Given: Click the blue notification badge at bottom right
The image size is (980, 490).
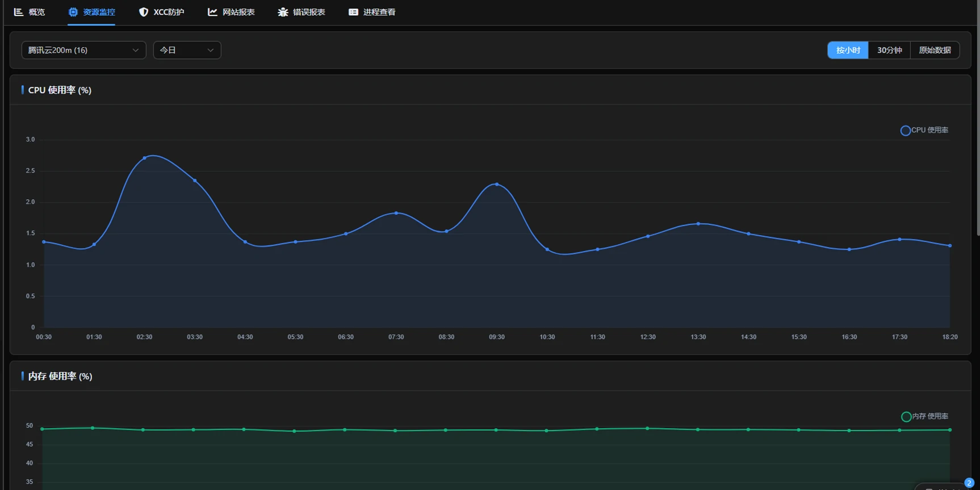Looking at the screenshot, I should [x=969, y=483].
